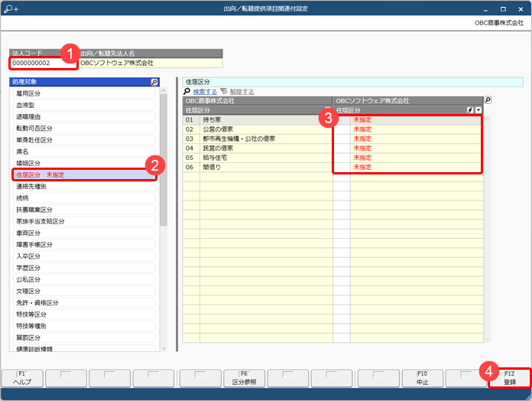Click the 法人コード input field
Screen dimensions: 532x401
pos(44,64)
